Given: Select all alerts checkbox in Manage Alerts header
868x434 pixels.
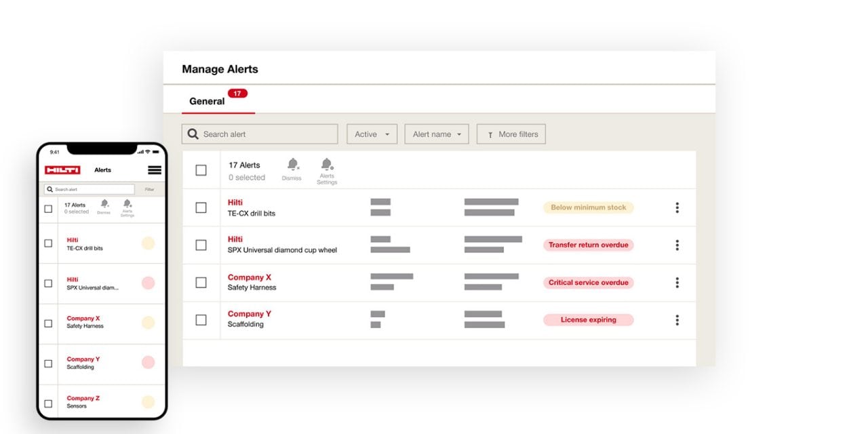Looking at the screenshot, I should pyautogui.click(x=201, y=170).
